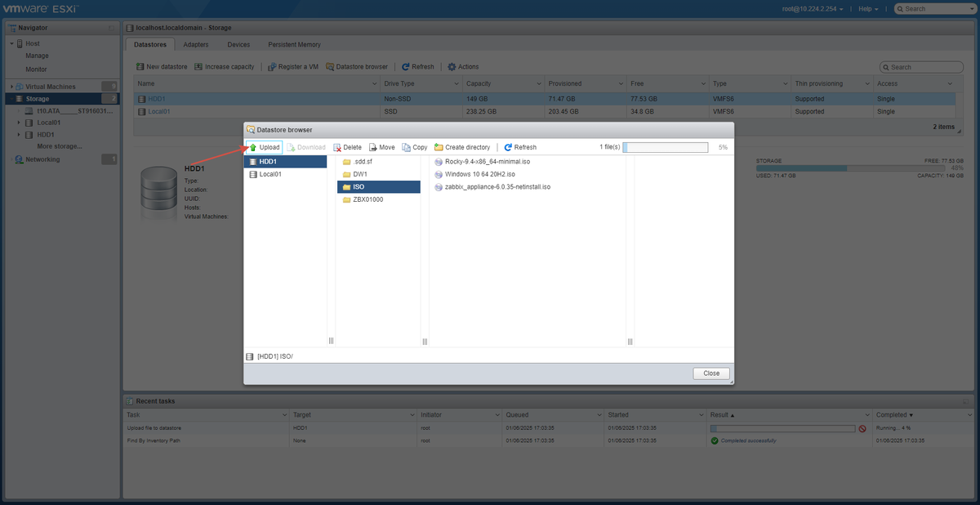Refresh the Datastore browser file list
This screenshot has height=505, width=980.
coord(520,147)
